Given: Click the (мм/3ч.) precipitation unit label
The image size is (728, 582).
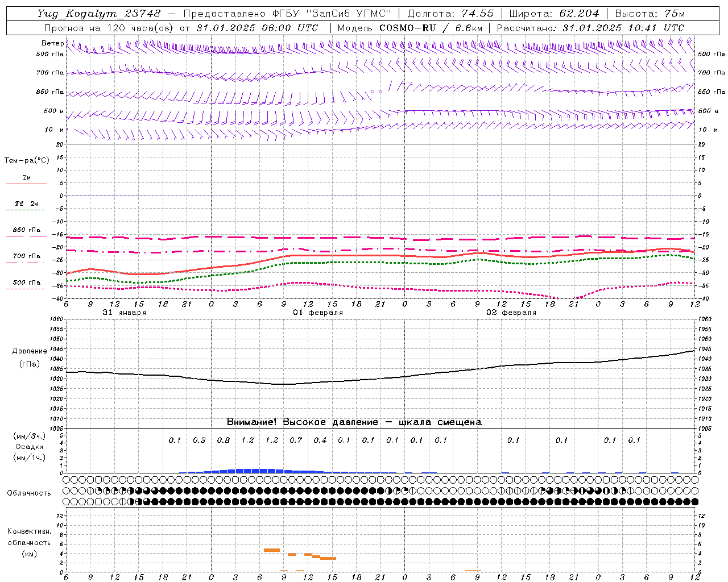Looking at the screenshot, I should click(30, 436).
